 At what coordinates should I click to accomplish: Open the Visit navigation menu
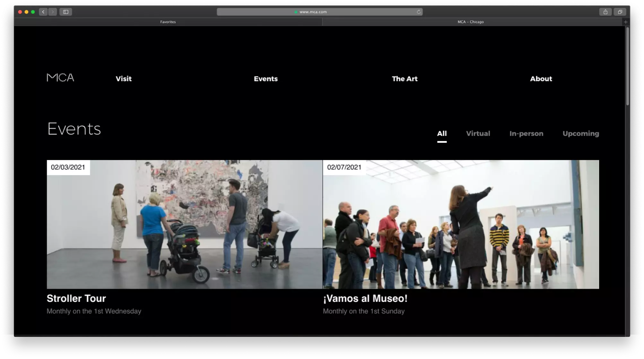click(124, 79)
